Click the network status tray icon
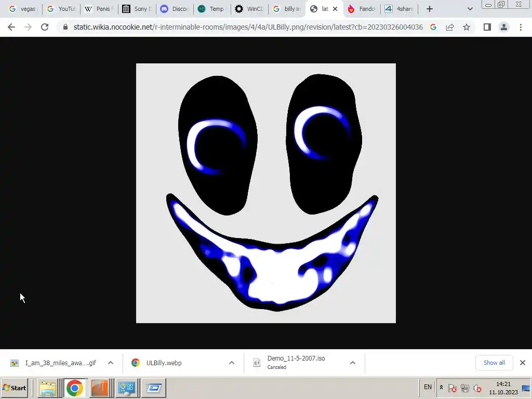The width and height of the screenshot is (532, 399). click(x=465, y=388)
